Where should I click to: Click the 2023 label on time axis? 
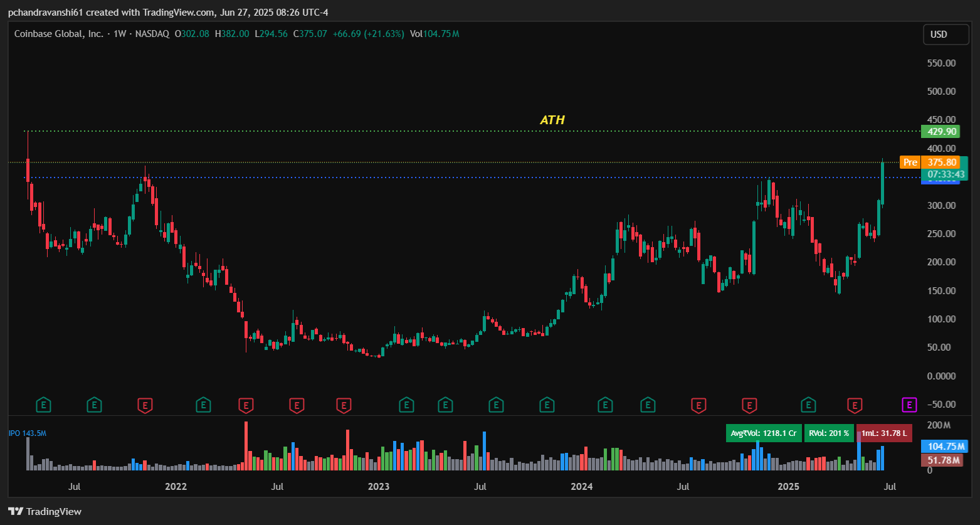pyautogui.click(x=379, y=487)
